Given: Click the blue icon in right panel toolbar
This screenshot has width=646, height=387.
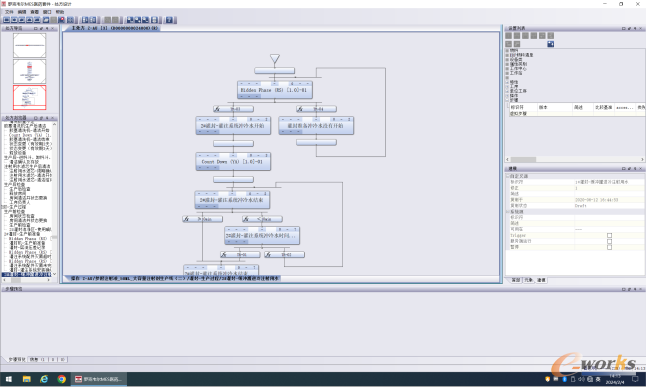Looking at the screenshot, I should point(550,44).
